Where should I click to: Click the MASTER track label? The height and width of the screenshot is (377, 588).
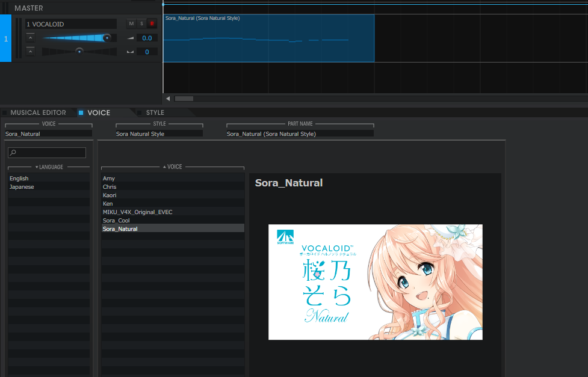pyautogui.click(x=29, y=8)
